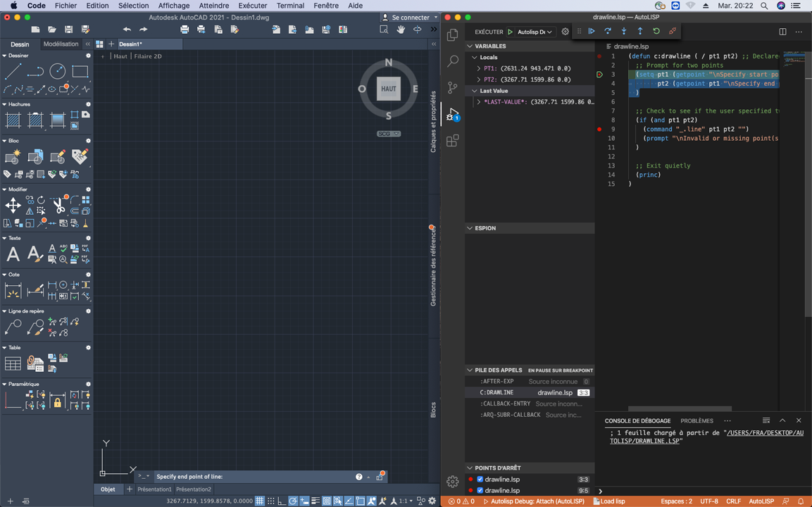The height and width of the screenshot is (507, 812).
Task: Open the VS Code Manage gear
Action: (453, 482)
